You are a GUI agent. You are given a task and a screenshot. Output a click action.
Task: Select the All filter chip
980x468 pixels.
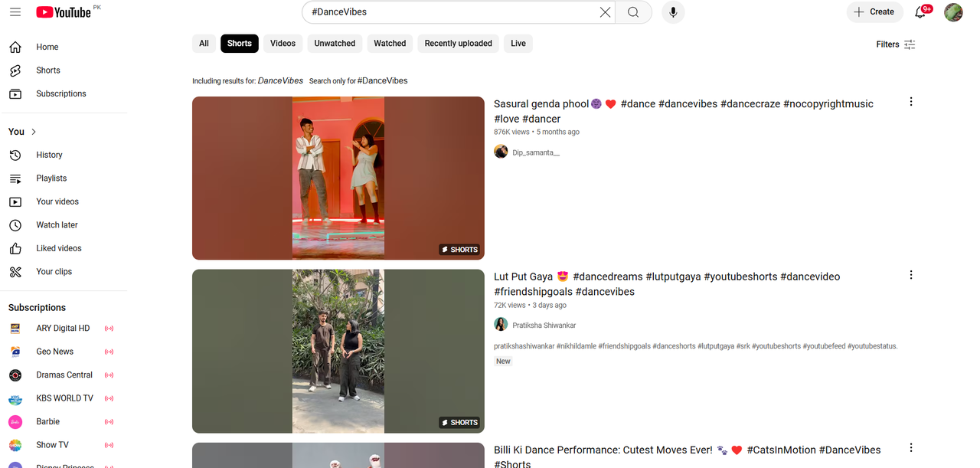tap(204, 44)
